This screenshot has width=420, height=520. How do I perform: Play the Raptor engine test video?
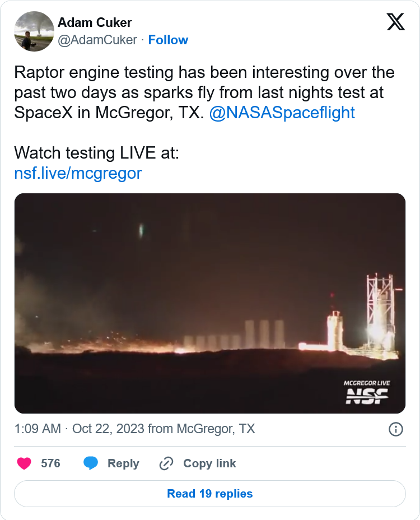(209, 303)
